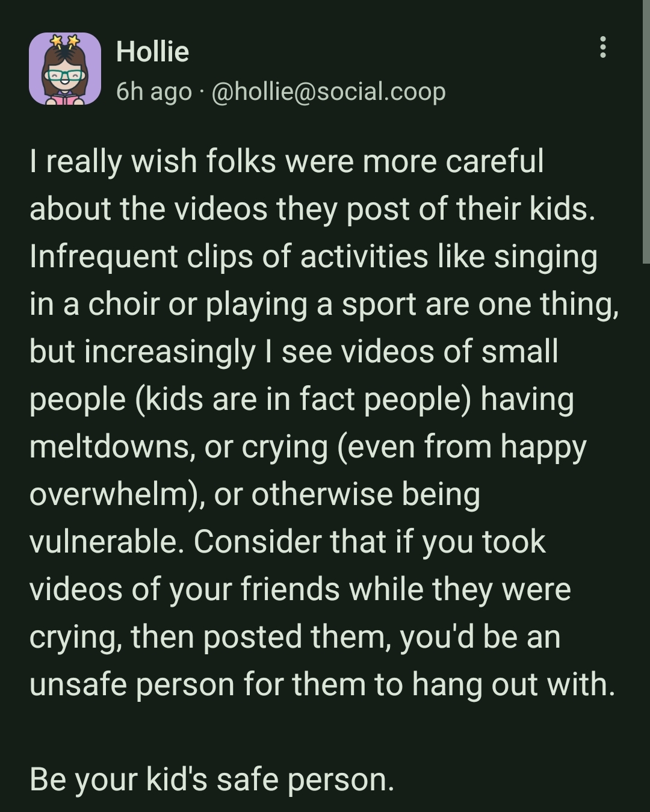Tap the closing line "Be your kid's safe person."
This screenshot has width=650, height=812.
coord(212,779)
